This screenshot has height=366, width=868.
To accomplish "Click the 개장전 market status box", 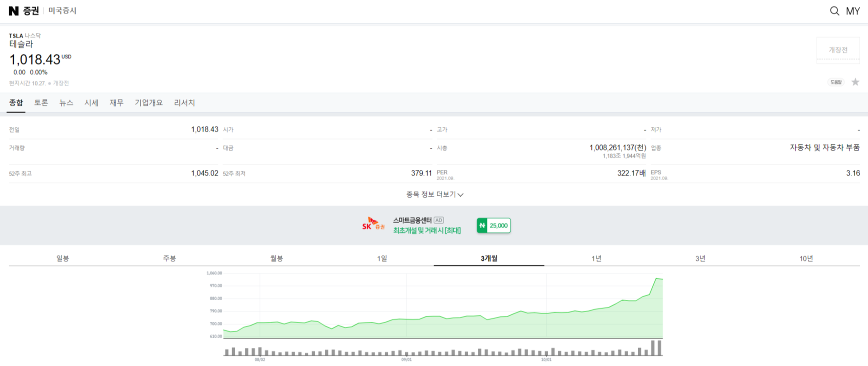I will 838,50.
